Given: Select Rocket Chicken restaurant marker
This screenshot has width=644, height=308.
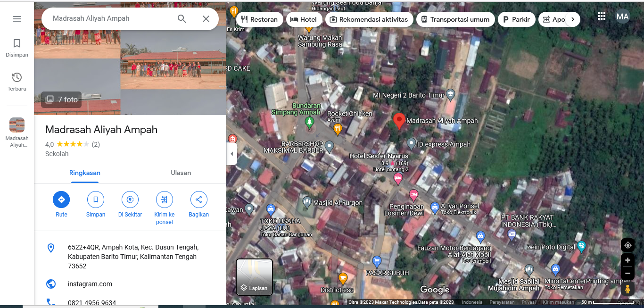Looking at the screenshot, I should 337,128.
